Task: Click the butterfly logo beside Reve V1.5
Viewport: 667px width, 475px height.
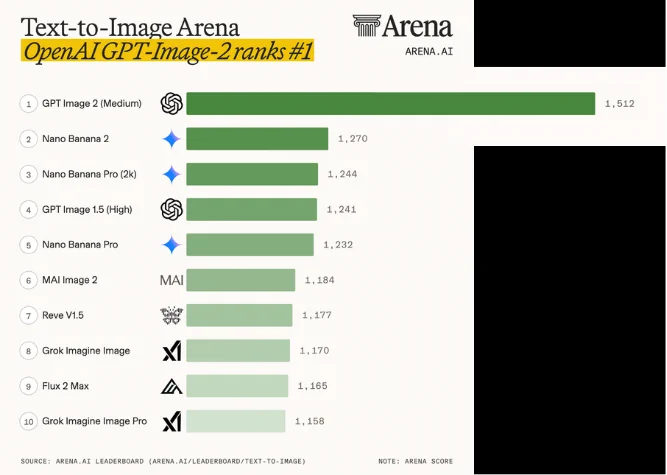Action: pyautogui.click(x=171, y=316)
